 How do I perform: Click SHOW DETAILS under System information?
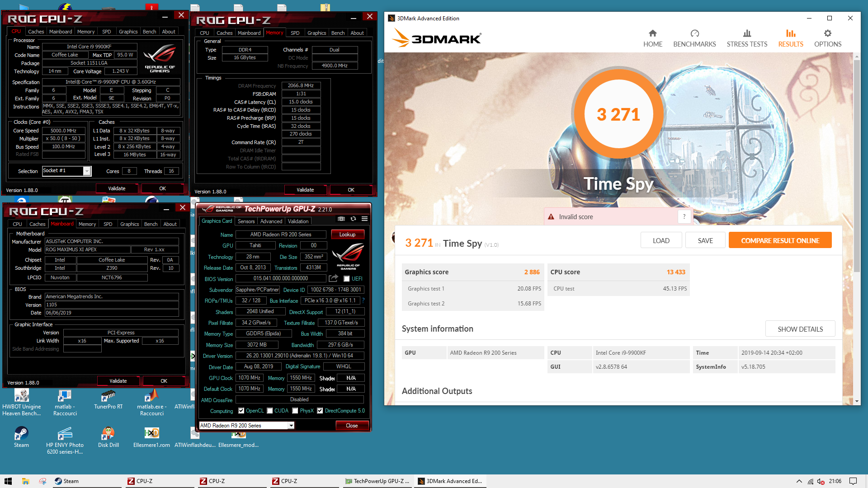pyautogui.click(x=800, y=329)
